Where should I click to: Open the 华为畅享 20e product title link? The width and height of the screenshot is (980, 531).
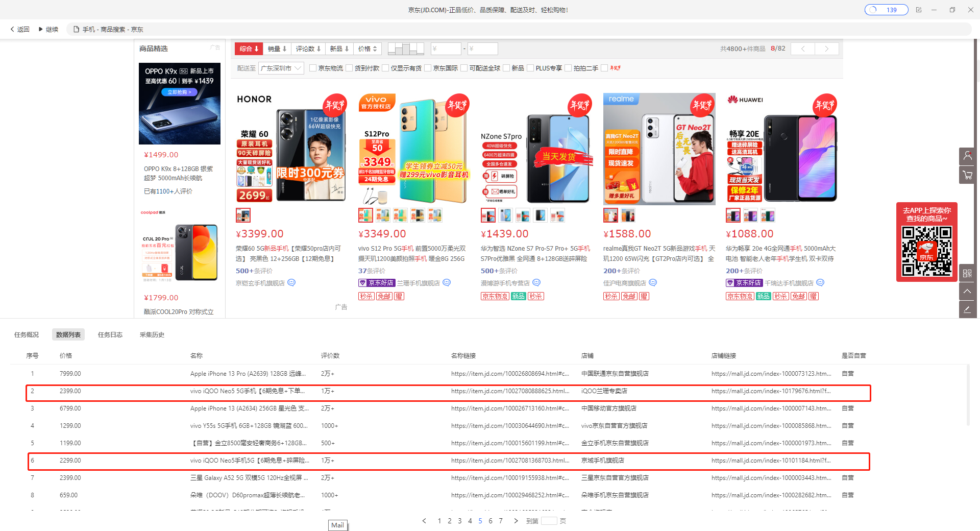tap(780, 254)
